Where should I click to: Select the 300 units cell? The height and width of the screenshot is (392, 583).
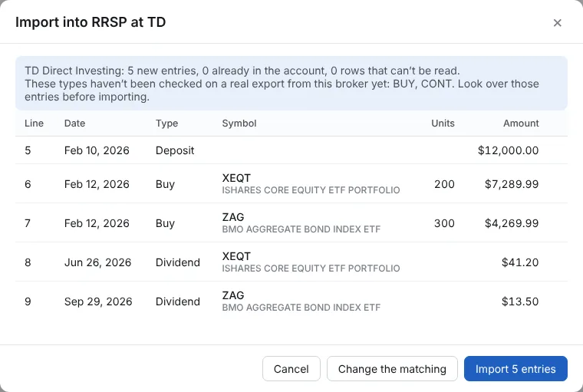(x=444, y=223)
